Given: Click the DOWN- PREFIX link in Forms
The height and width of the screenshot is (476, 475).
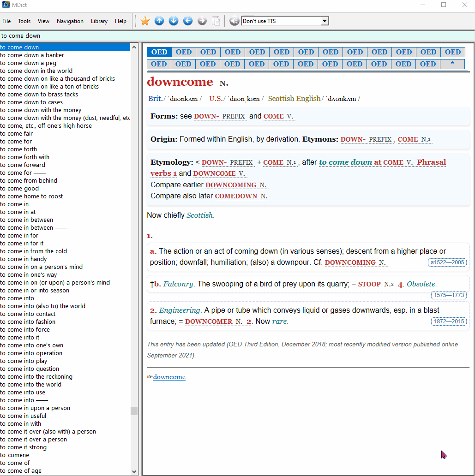Looking at the screenshot, I should coord(220,116).
